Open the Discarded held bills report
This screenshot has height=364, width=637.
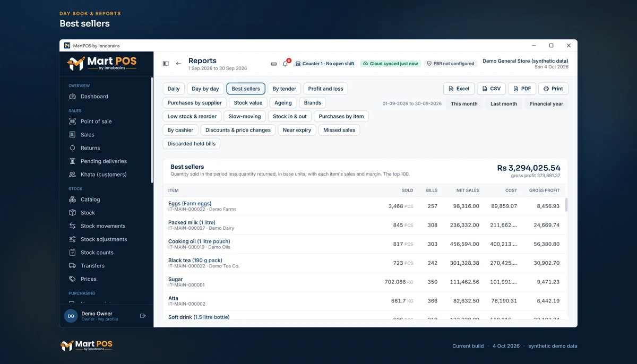[x=192, y=144]
